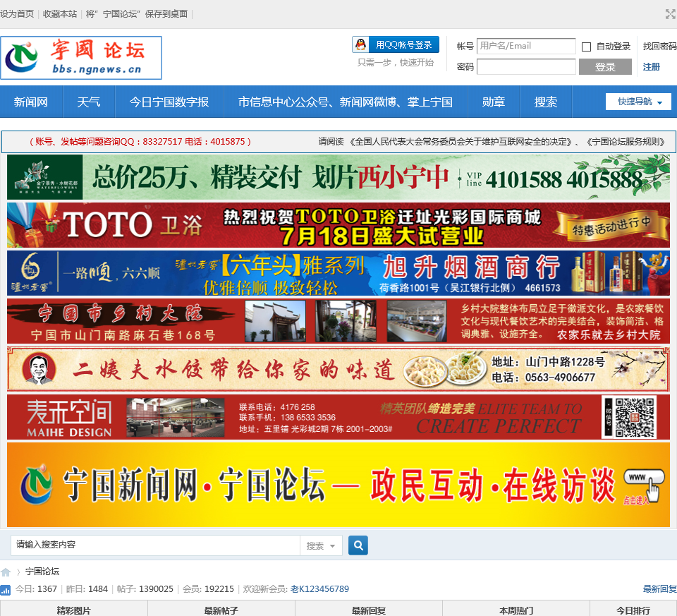Open 全国人民代表大会常务委员会关于维护互联网安全的决定 link

461,142
